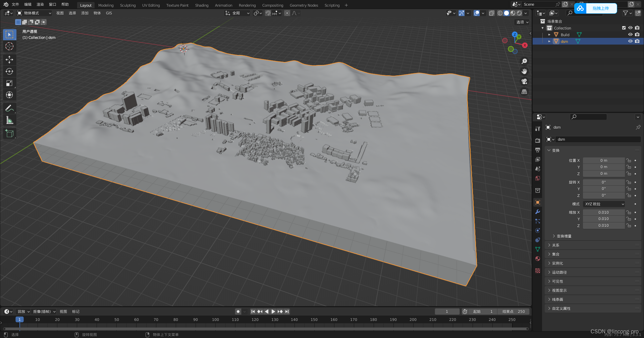Screen dimensions: 644x338
Task: Toggle camera view with camera gizmo
Action: point(524,81)
